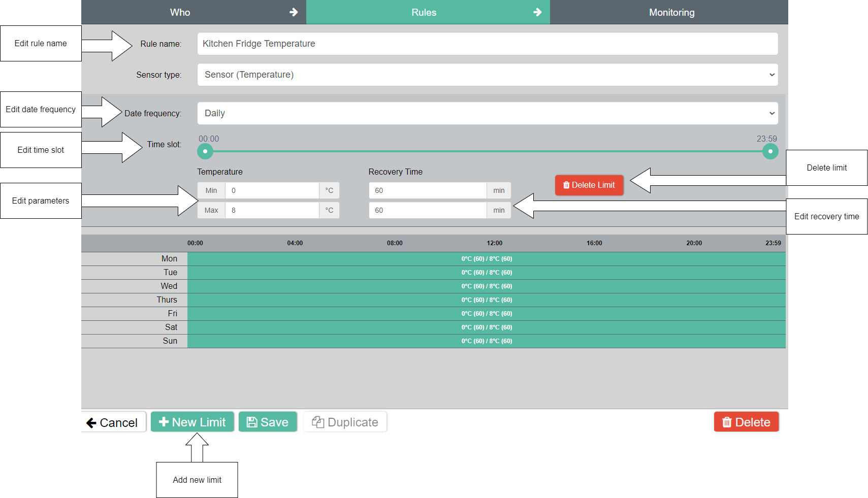Click the floppy disk icon on Save
Image resolution: width=868 pixels, height=498 pixels.
coord(251,422)
